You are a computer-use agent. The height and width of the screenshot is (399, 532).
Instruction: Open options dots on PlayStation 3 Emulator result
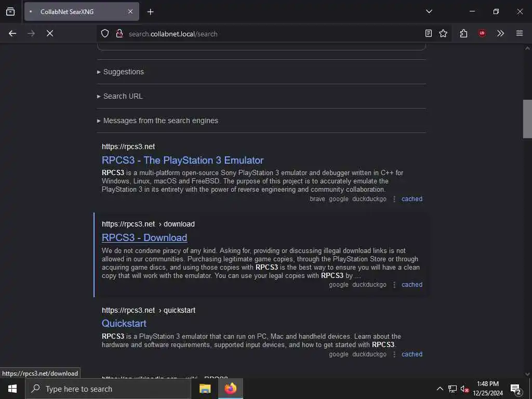tap(394, 199)
